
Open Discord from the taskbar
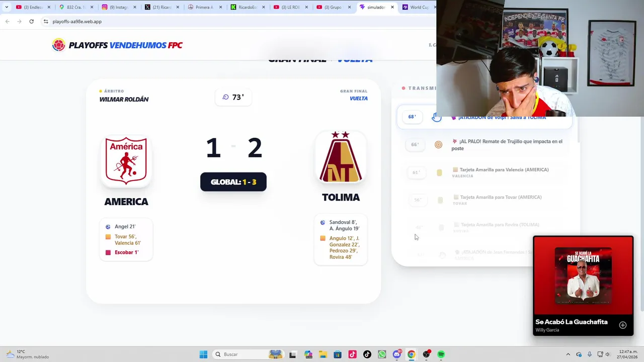(x=397, y=354)
